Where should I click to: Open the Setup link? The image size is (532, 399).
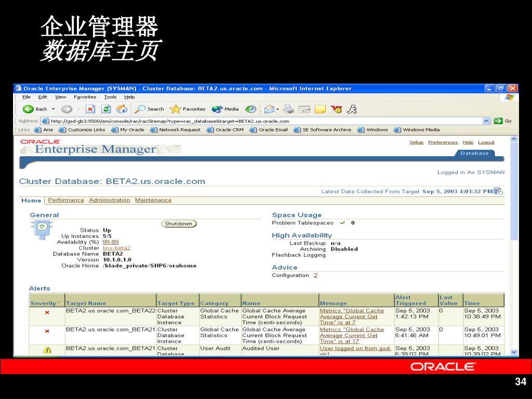point(416,142)
